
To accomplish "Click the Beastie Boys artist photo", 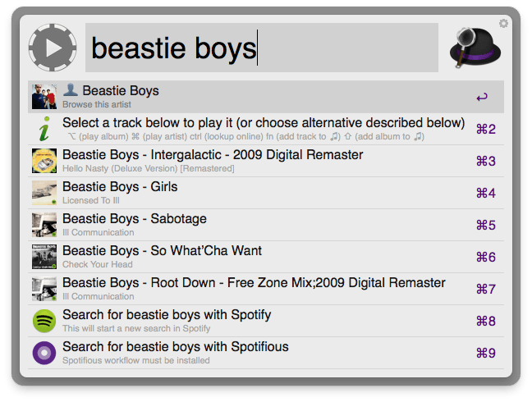I will (x=44, y=97).
